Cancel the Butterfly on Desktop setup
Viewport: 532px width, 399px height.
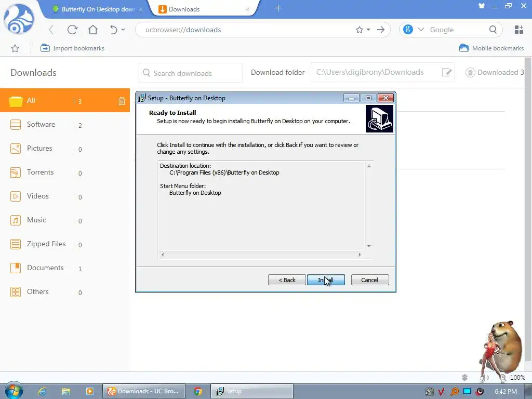(370, 280)
